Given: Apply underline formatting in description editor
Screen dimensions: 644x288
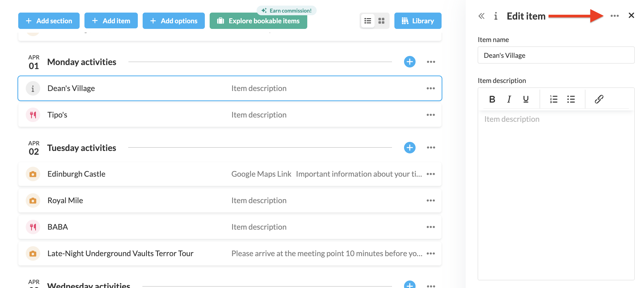Looking at the screenshot, I should pos(526,99).
